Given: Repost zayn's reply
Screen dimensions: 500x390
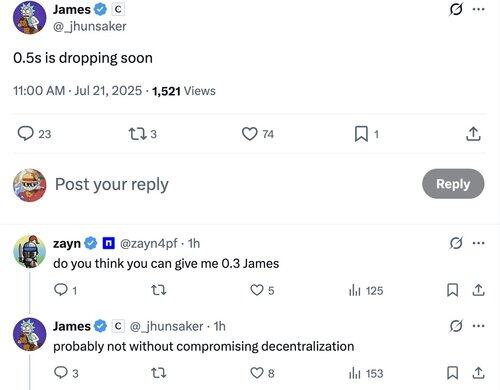Looking at the screenshot, I should 159,290.
